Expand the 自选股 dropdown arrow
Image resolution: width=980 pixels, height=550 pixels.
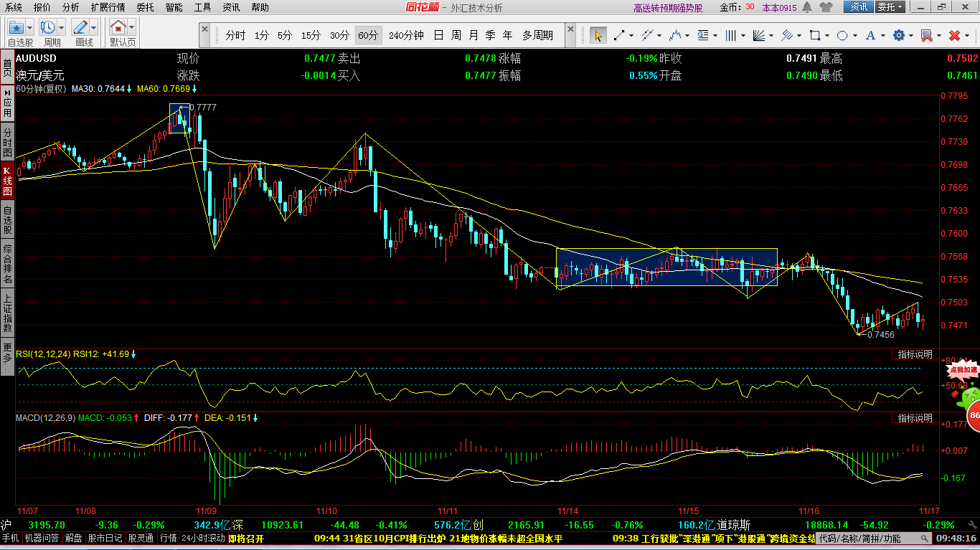(x=30, y=28)
